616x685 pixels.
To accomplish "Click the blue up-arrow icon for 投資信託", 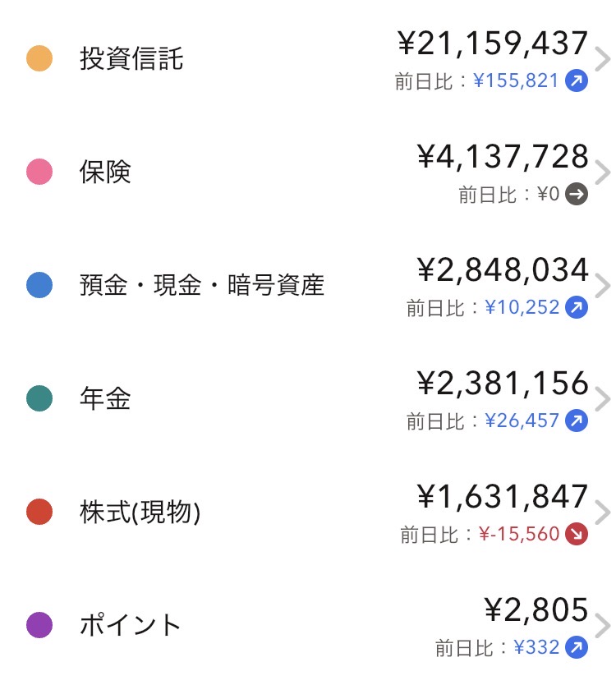I will point(577,81).
